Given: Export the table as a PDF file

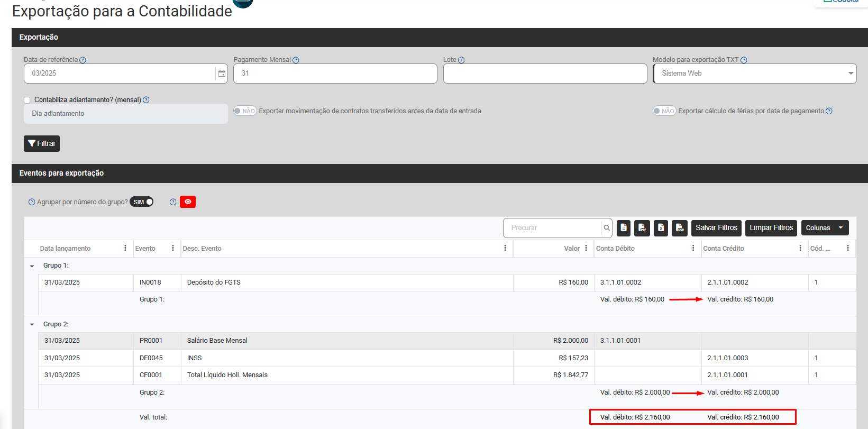Looking at the screenshot, I should click(x=642, y=228).
